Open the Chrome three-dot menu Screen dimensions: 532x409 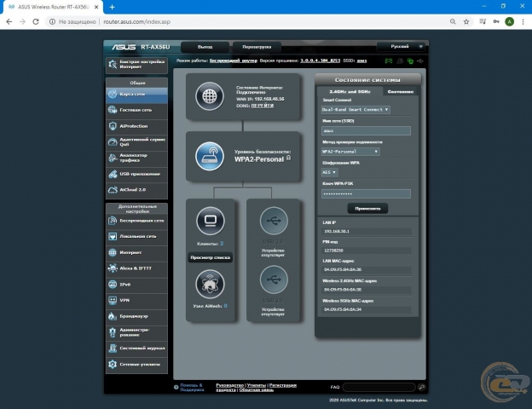pos(523,21)
